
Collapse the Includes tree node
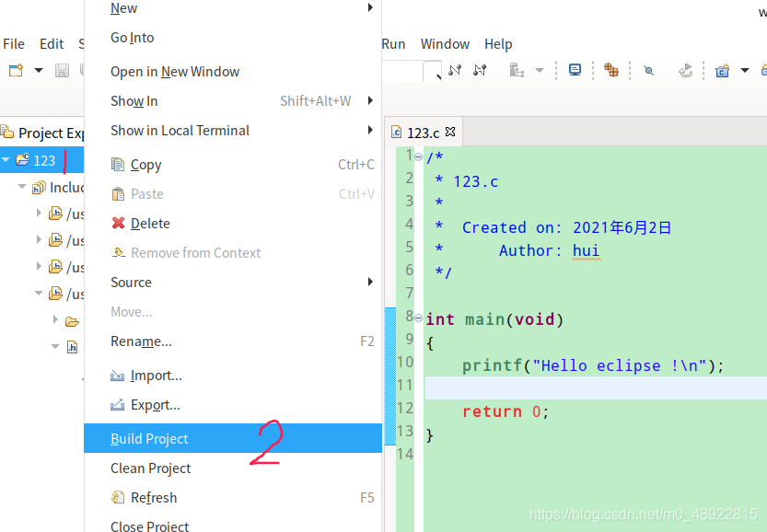pos(22,187)
